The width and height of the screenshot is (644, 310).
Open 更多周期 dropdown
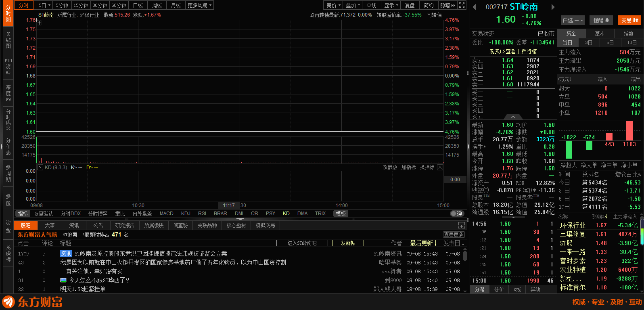point(200,5)
